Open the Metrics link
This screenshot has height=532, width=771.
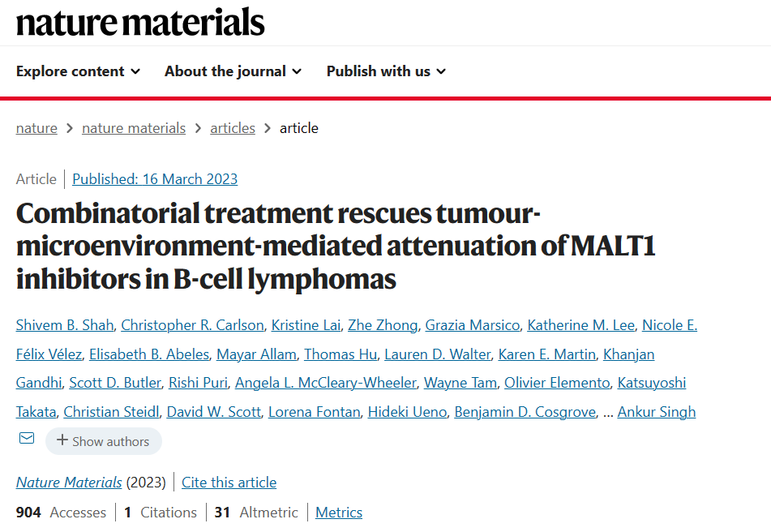[x=339, y=513]
